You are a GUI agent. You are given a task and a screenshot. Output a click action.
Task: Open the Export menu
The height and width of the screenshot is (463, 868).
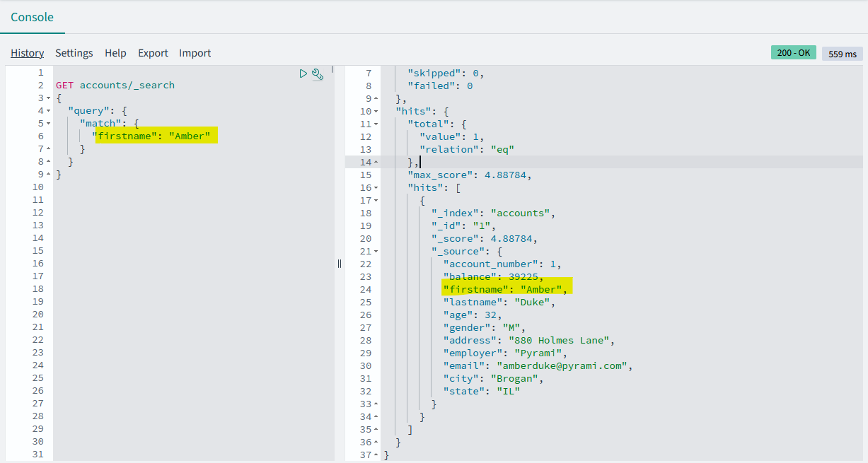[x=153, y=53]
